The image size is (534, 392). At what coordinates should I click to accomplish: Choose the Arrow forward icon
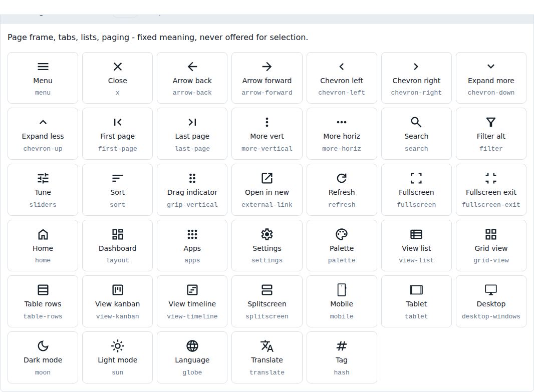click(x=267, y=67)
